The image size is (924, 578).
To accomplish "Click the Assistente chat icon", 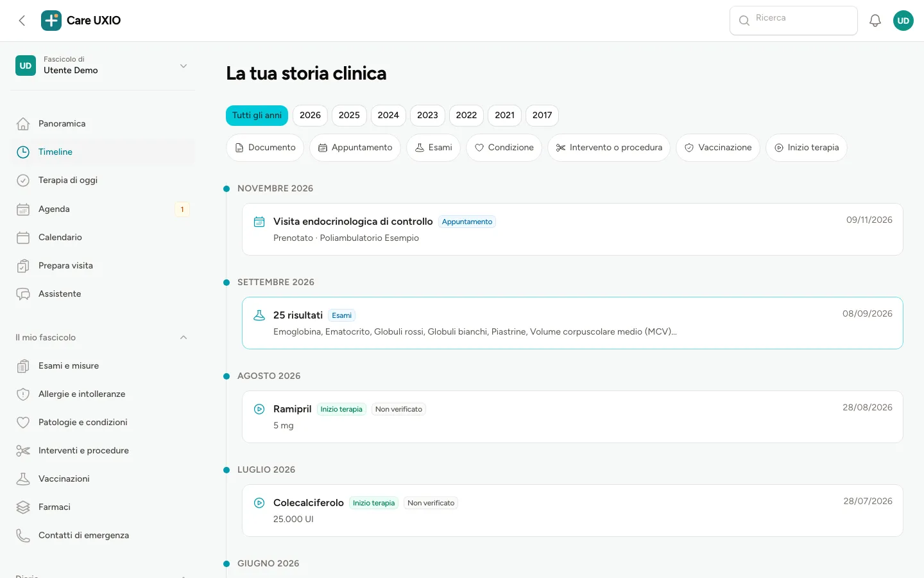I will click(x=23, y=294).
